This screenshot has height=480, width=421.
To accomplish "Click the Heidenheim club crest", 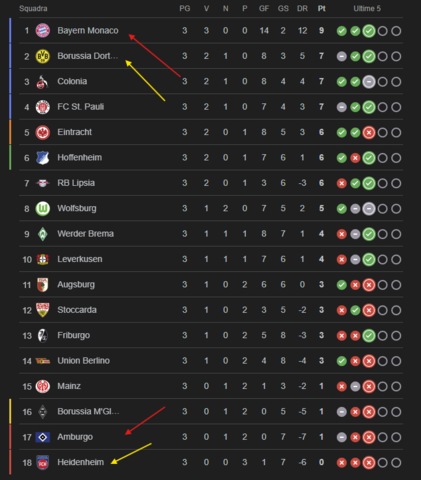I will click(x=43, y=462).
